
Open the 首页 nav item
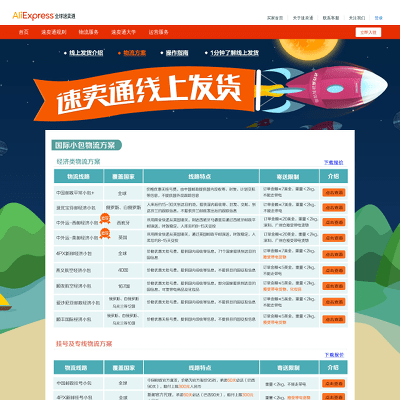pyautogui.click(x=24, y=32)
